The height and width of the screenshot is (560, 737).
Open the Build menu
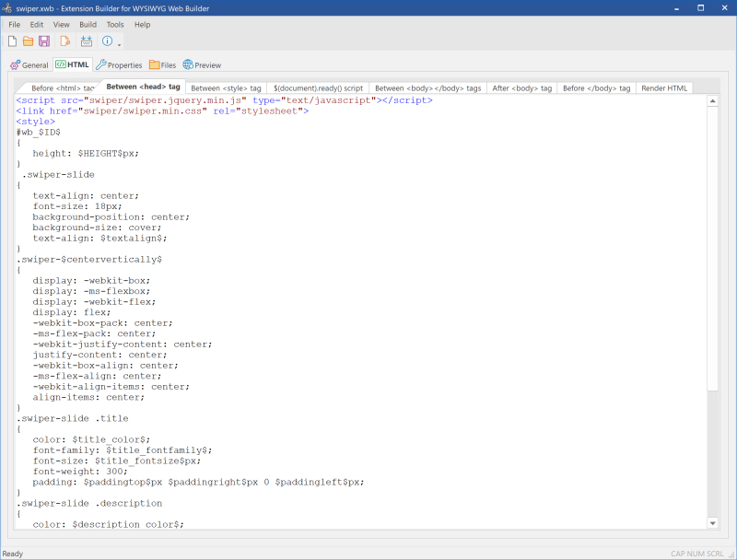[x=88, y=25]
